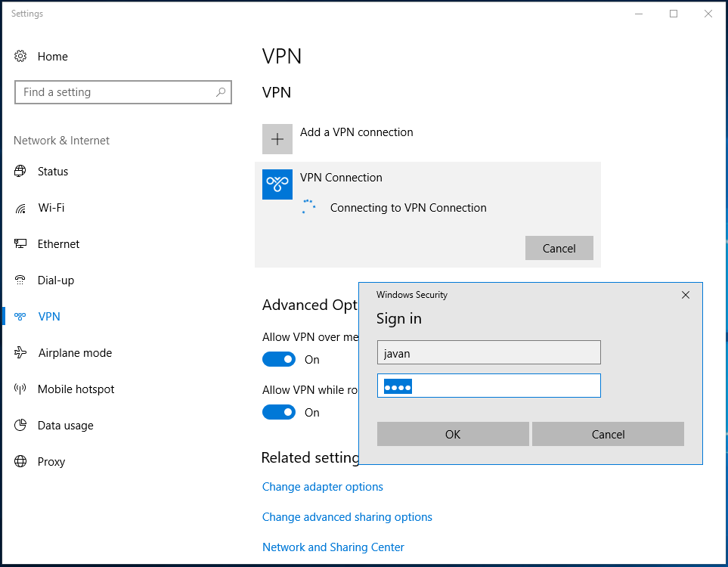Select the Wi-Fi section icon
The width and height of the screenshot is (728, 567).
pyautogui.click(x=20, y=207)
